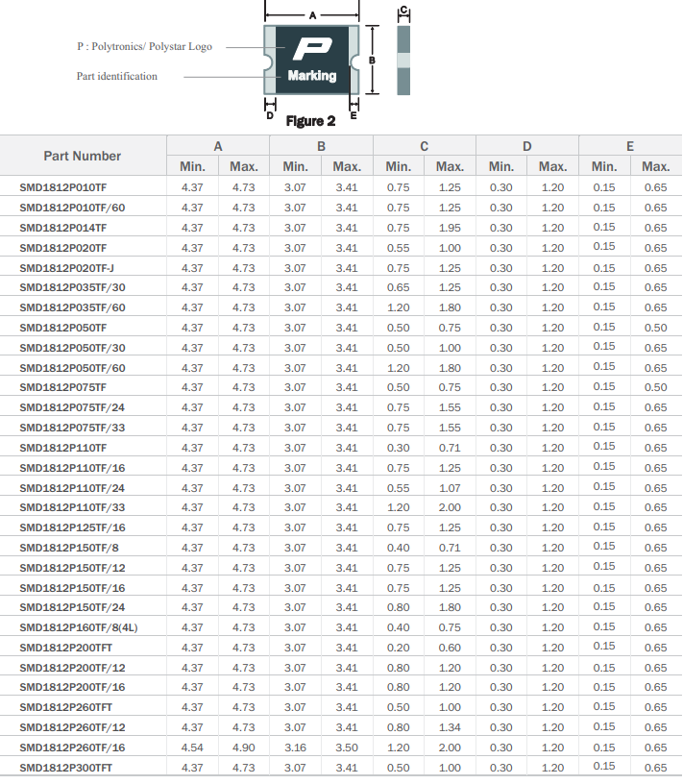The height and width of the screenshot is (784, 683).
Task: Click the side-view profile drawing of the component
Action: (403, 60)
